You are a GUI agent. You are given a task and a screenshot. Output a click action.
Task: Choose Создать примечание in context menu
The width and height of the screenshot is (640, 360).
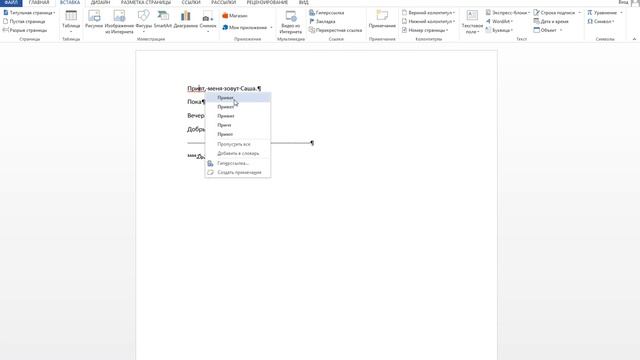(x=238, y=172)
